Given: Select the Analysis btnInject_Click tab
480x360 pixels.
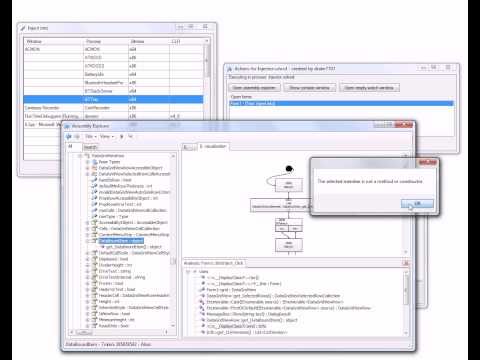Looking at the screenshot, I should (x=214, y=263).
